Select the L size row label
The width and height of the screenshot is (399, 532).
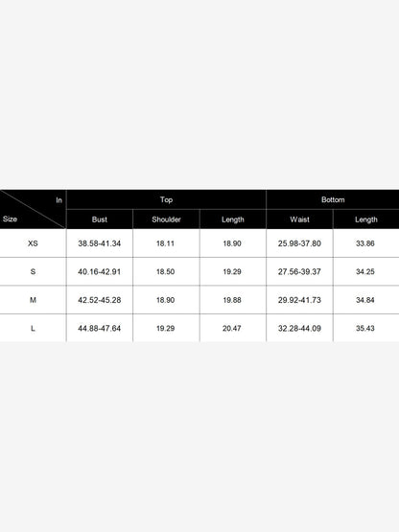tap(33, 328)
